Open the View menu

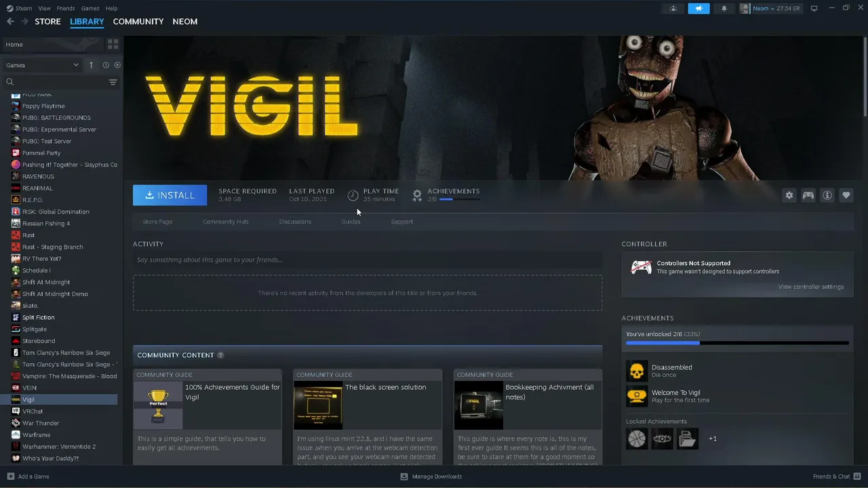[45, 8]
